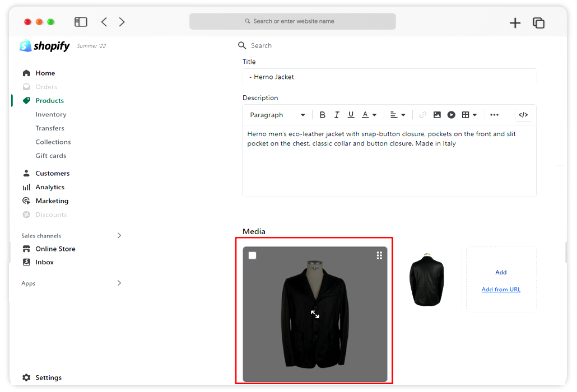Click the Shopify logo
577x392 pixels.
[x=44, y=45]
